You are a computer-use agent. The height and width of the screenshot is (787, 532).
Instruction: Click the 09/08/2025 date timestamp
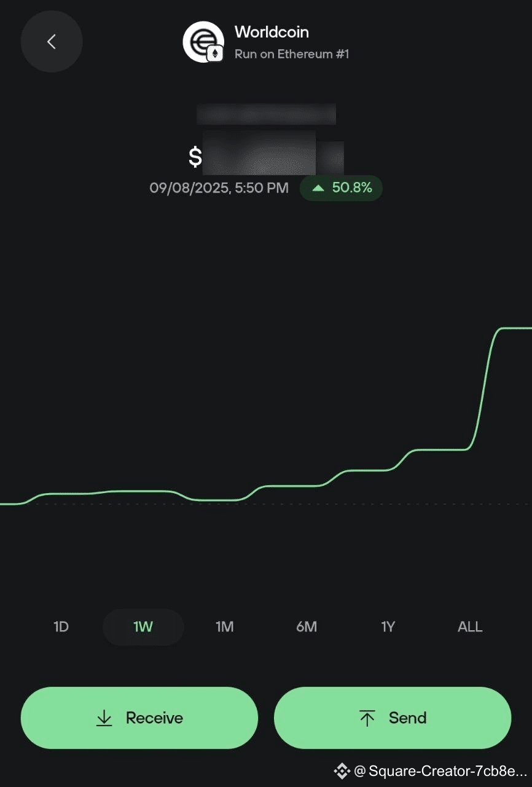[x=219, y=188]
